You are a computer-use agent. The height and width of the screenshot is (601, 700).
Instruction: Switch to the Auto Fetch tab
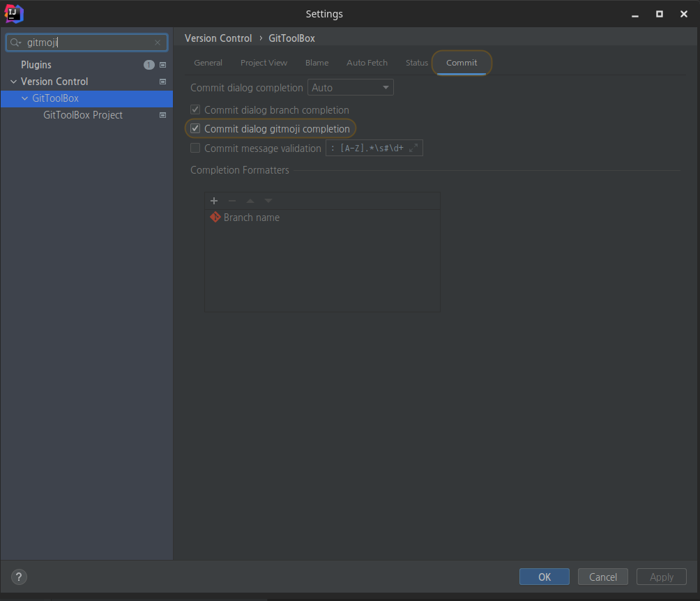(x=367, y=63)
